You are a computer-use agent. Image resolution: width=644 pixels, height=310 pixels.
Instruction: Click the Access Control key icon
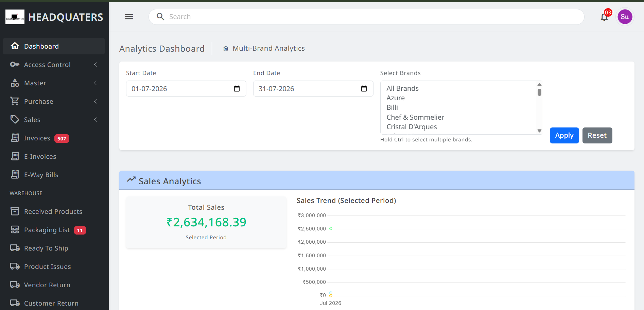click(15, 64)
